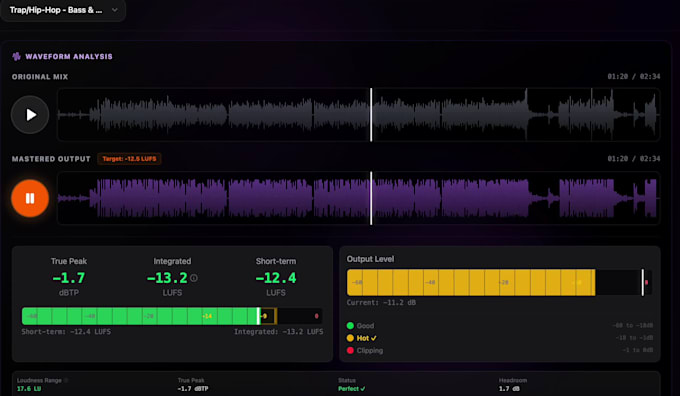This screenshot has height=396, width=680.
Task: Click the "Good" legend label
Action: click(365, 326)
